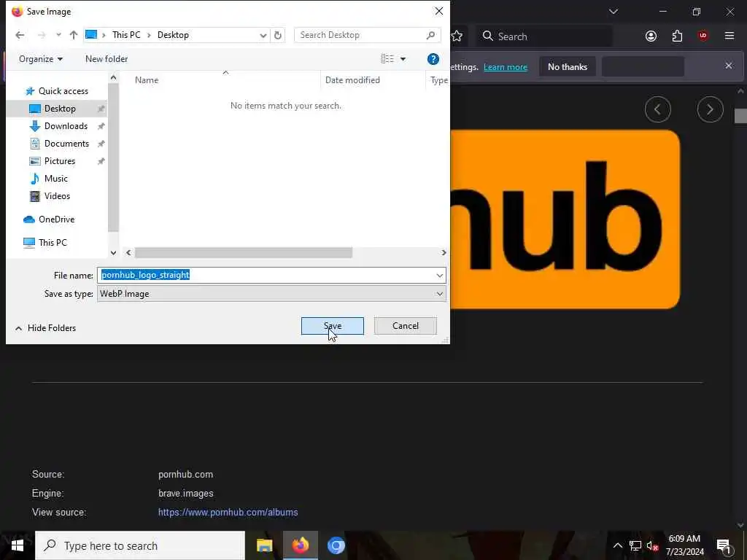Click the muted volume tray icon

(x=652, y=545)
